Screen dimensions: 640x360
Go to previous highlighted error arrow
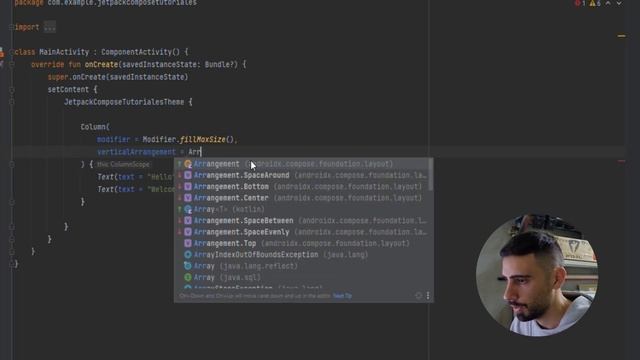(608, 3)
